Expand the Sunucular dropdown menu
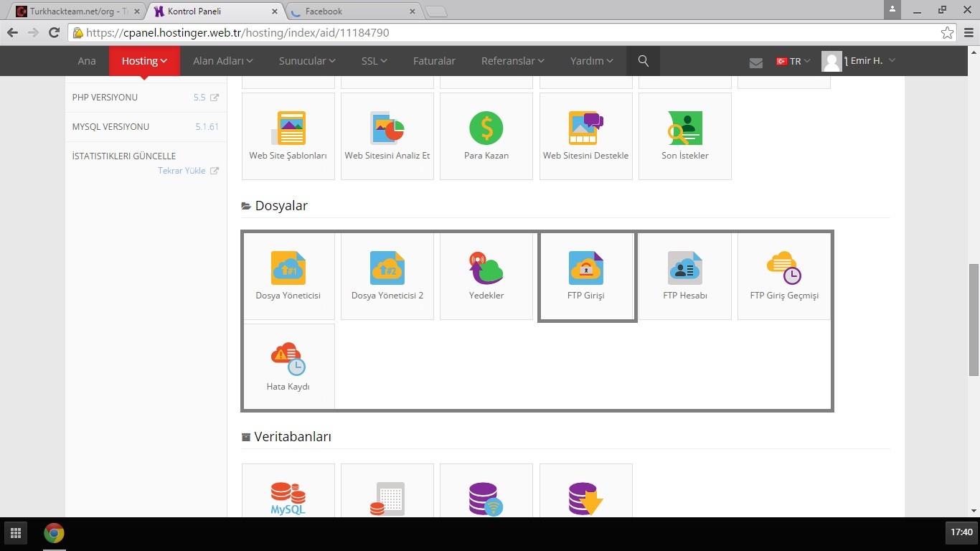The image size is (980, 551). [308, 61]
